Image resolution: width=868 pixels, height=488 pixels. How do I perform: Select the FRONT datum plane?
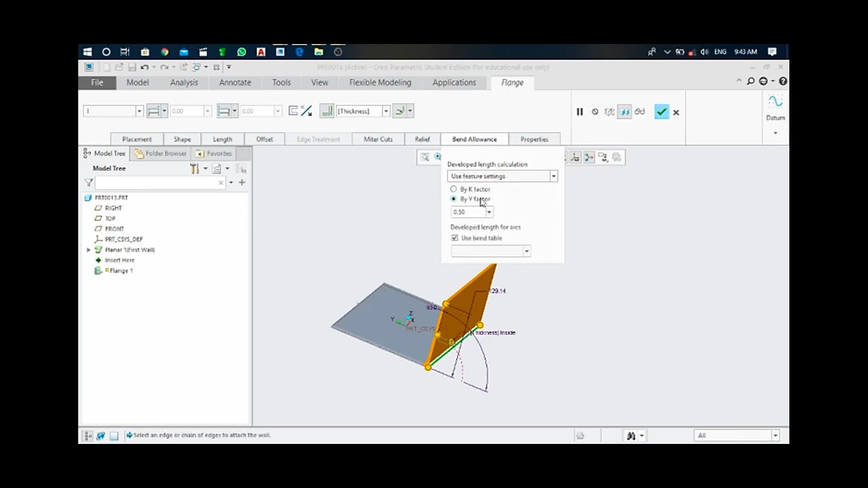(114, 229)
